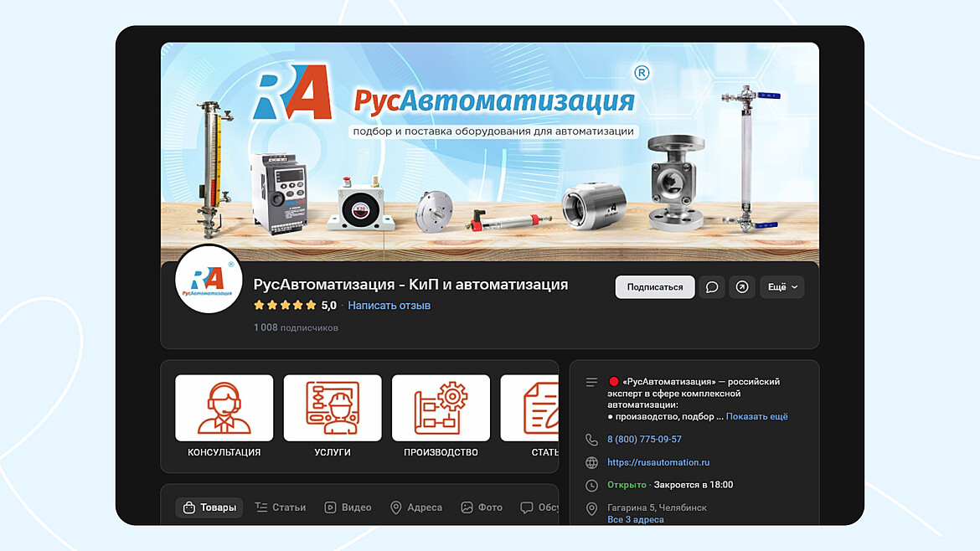Click the five-star rating control
The width and height of the screenshot is (980, 551).
pyautogui.click(x=284, y=305)
